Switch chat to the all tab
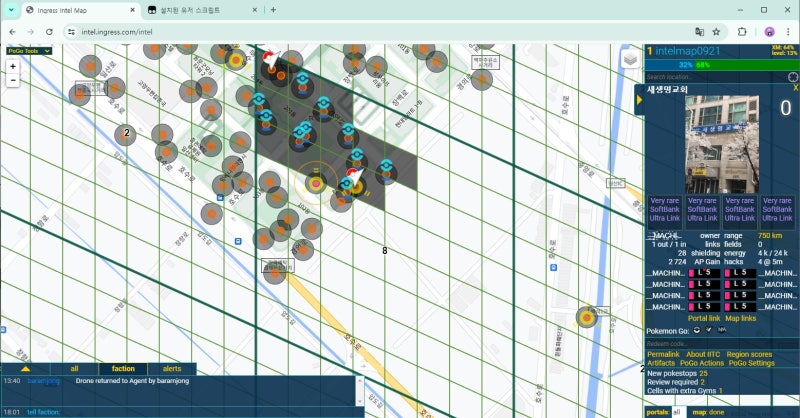Screen dimensions: 800x418 coord(74,368)
